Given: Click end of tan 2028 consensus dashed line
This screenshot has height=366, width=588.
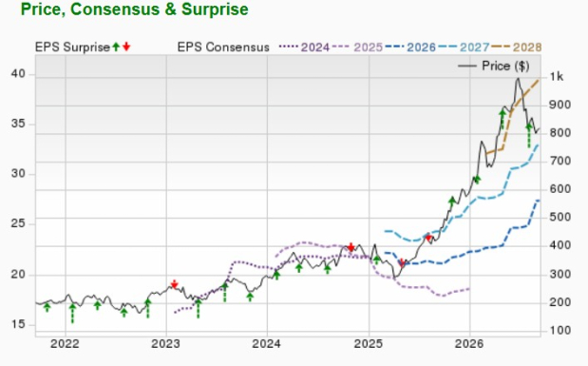Looking at the screenshot, I should [538, 80].
